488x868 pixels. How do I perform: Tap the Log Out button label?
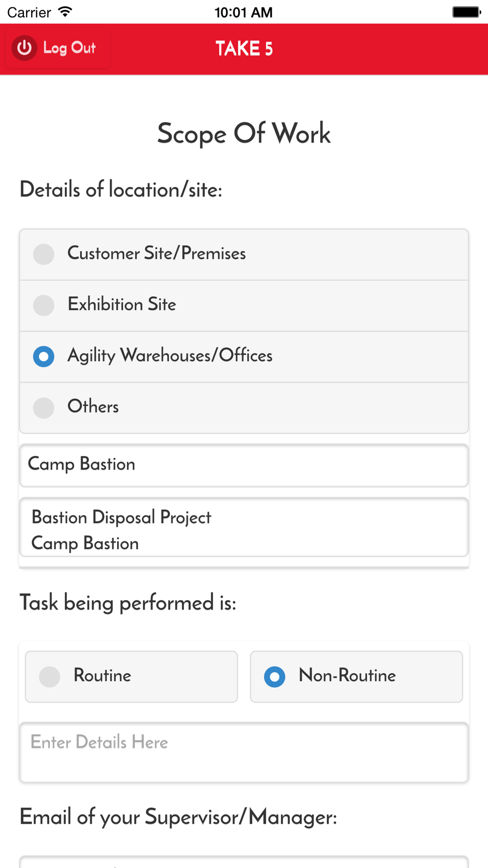click(x=69, y=48)
